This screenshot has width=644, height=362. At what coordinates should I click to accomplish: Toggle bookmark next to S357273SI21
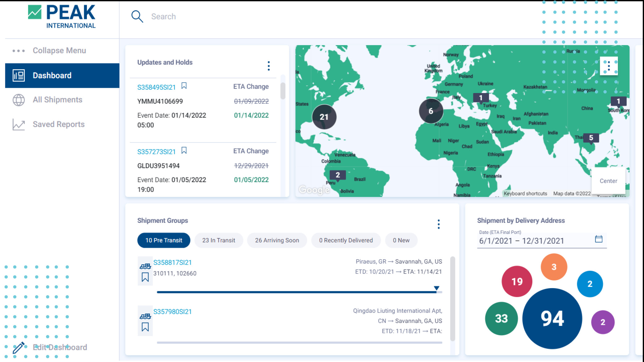coord(184,151)
